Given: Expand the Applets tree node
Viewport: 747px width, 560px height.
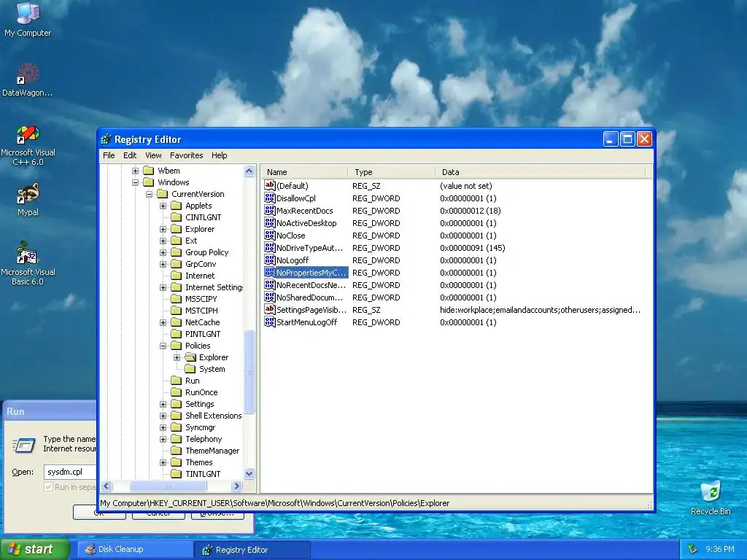Looking at the screenshot, I should 163,206.
